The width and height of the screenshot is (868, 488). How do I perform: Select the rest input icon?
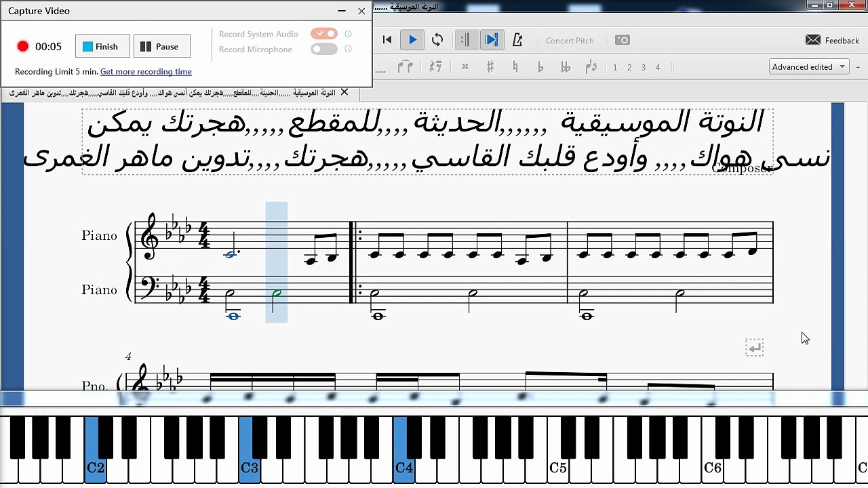click(x=435, y=67)
